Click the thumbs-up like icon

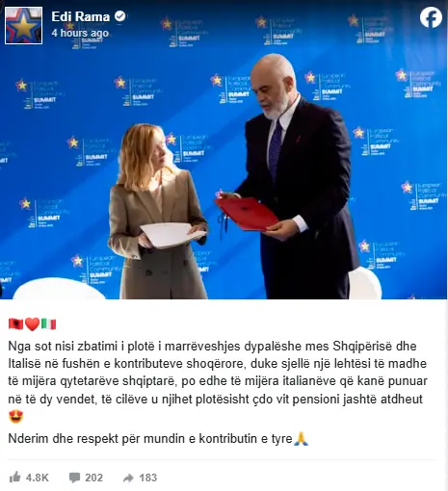14,478
